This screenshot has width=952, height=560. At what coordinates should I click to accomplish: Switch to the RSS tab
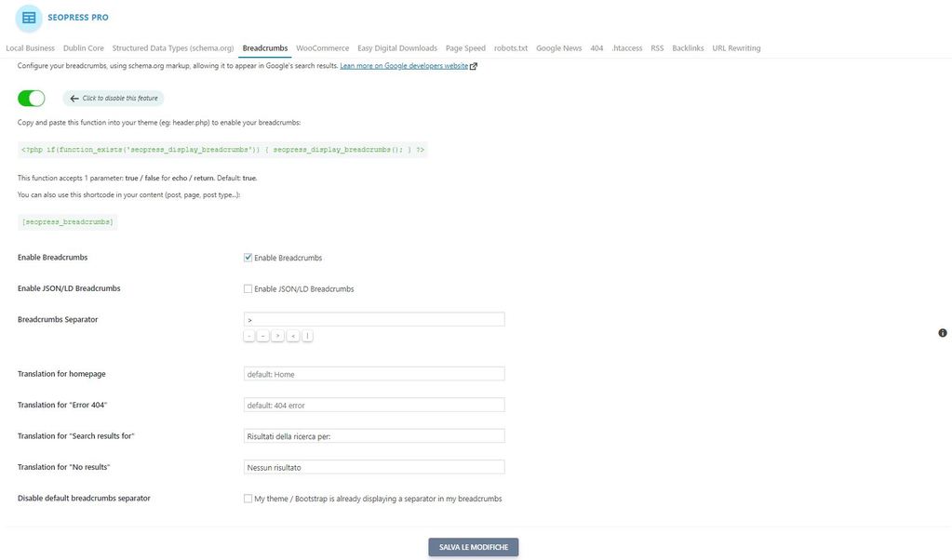[x=657, y=48]
